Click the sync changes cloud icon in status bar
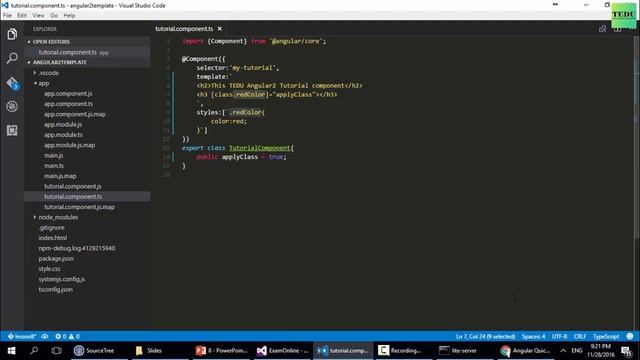640x360 pixels. 45,336
